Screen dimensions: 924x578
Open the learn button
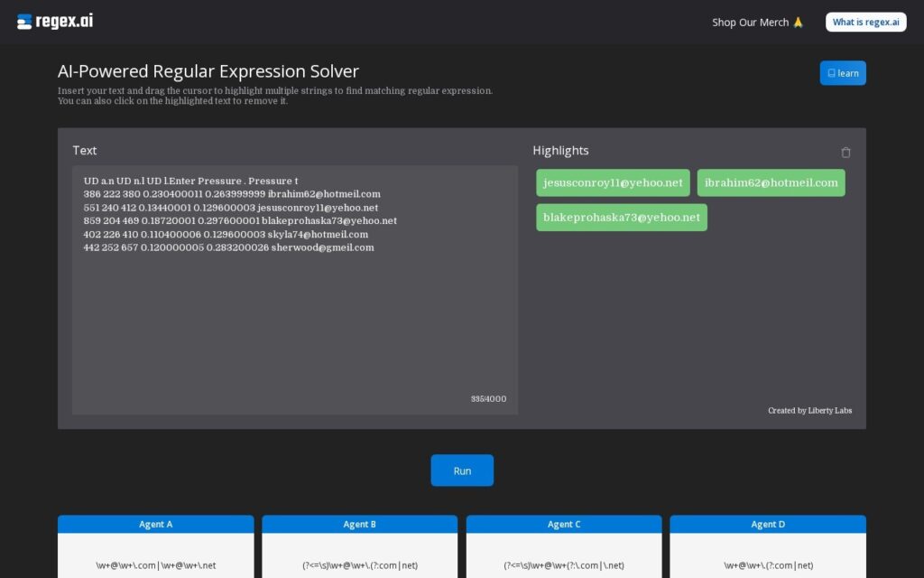843,73
